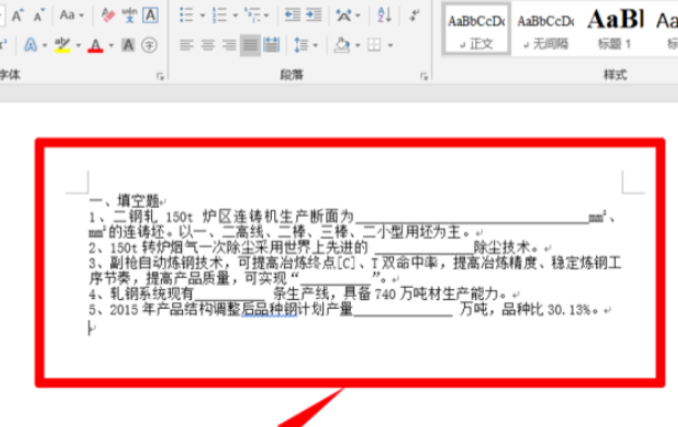Open the Phonetic Guide tool
This screenshot has height=427, width=678.
129,16
